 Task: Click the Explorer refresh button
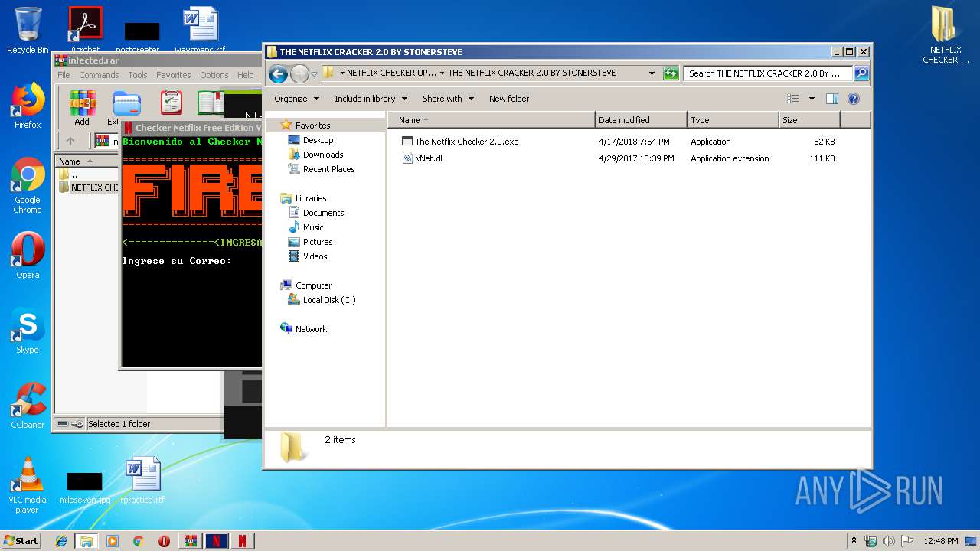click(x=671, y=73)
